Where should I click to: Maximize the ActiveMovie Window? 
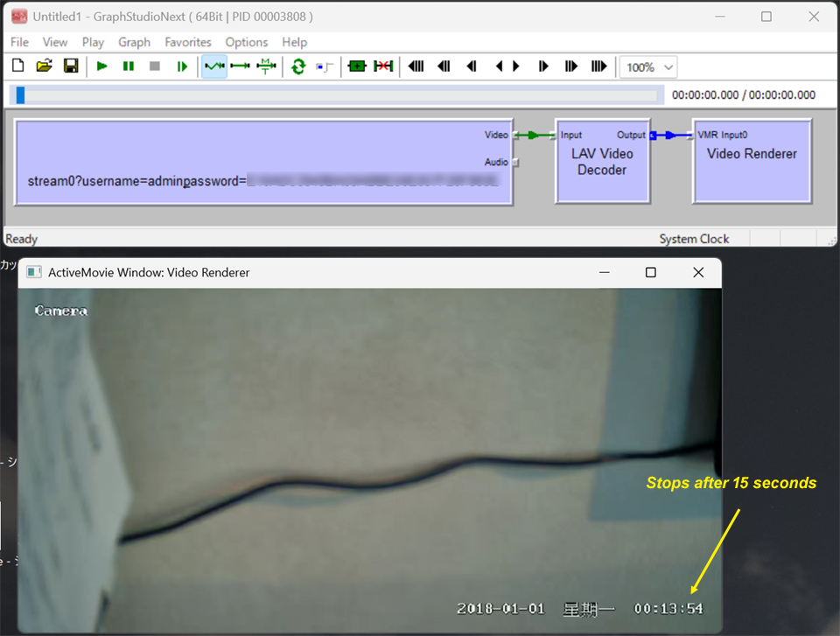tap(650, 273)
